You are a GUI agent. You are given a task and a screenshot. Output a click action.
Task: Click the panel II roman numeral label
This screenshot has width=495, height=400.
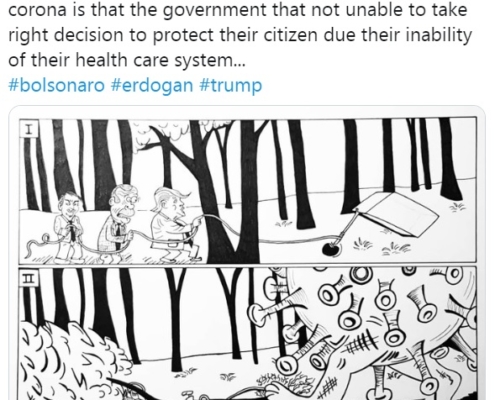tap(29, 278)
